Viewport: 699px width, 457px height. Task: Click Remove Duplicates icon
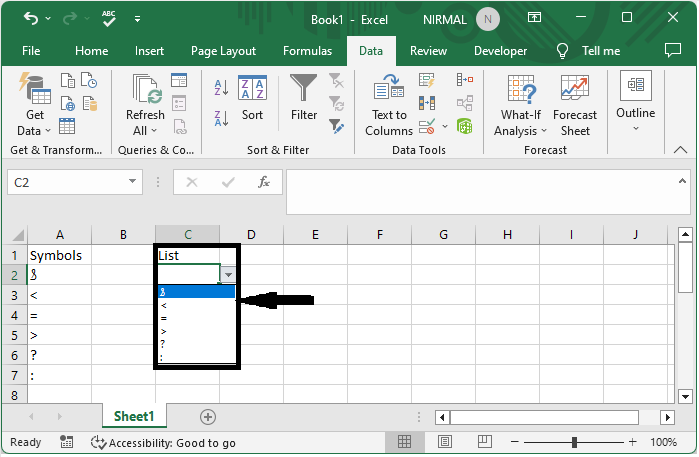pos(427,103)
